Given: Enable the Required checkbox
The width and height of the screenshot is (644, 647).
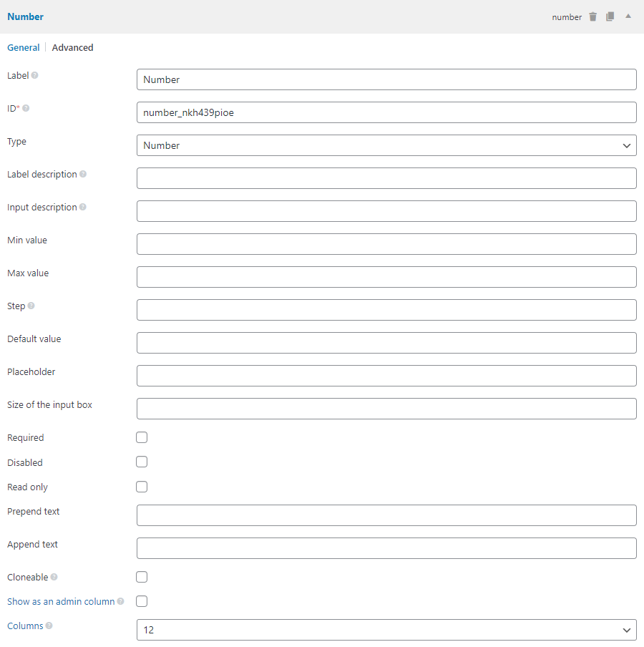Looking at the screenshot, I should click(x=142, y=437).
